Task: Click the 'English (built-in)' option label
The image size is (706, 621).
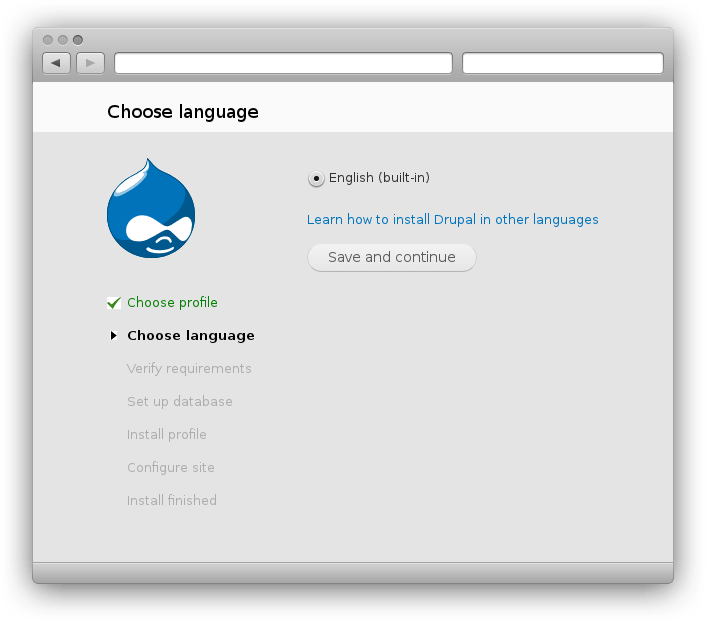Action: click(x=380, y=178)
